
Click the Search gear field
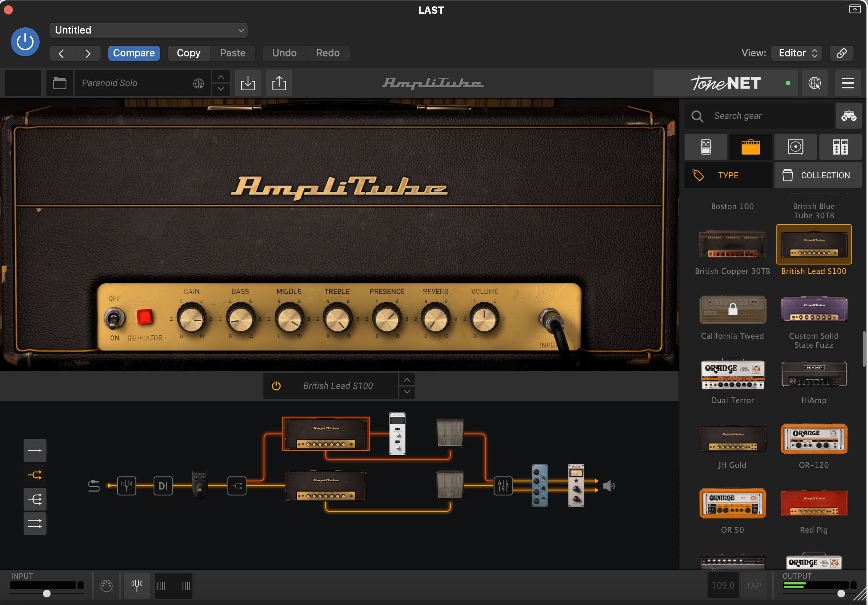point(759,116)
